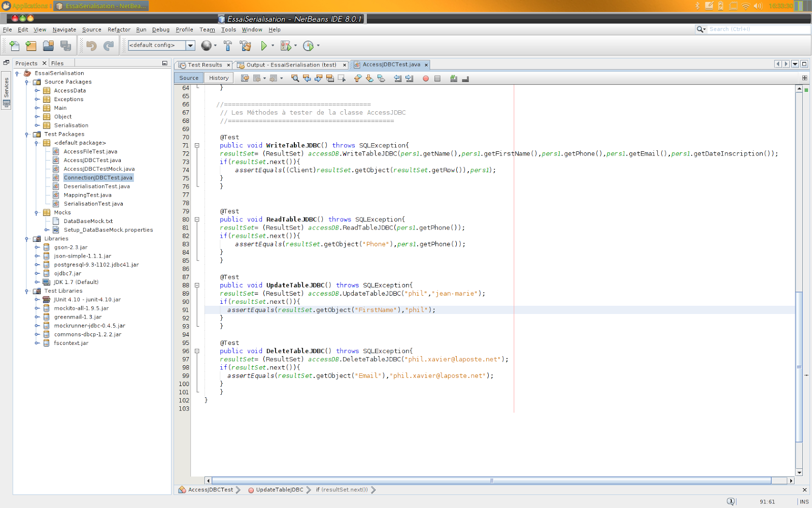
Task: Click Find Previous Occurrence editor icon
Action: click(x=307, y=78)
